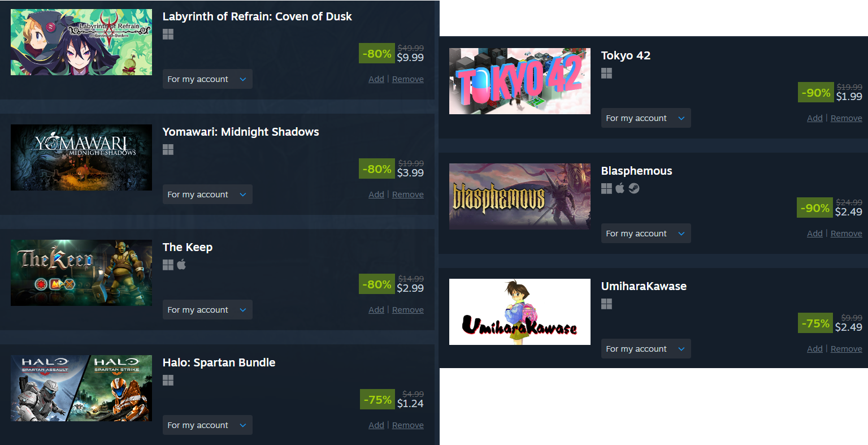Expand 'For my account' dropdown for UmiharaKawase
Image resolution: width=868 pixels, height=445 pixels.
[646, 349]
